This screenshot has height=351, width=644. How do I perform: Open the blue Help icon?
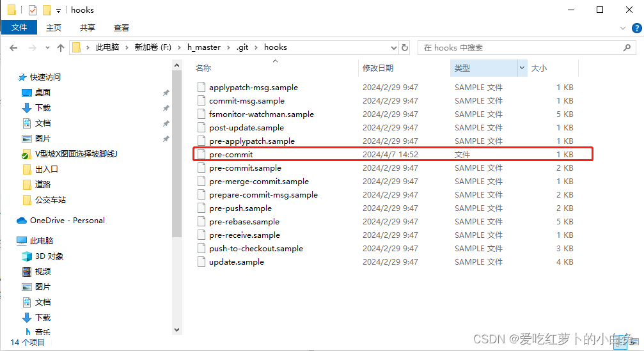pos(636,28)
